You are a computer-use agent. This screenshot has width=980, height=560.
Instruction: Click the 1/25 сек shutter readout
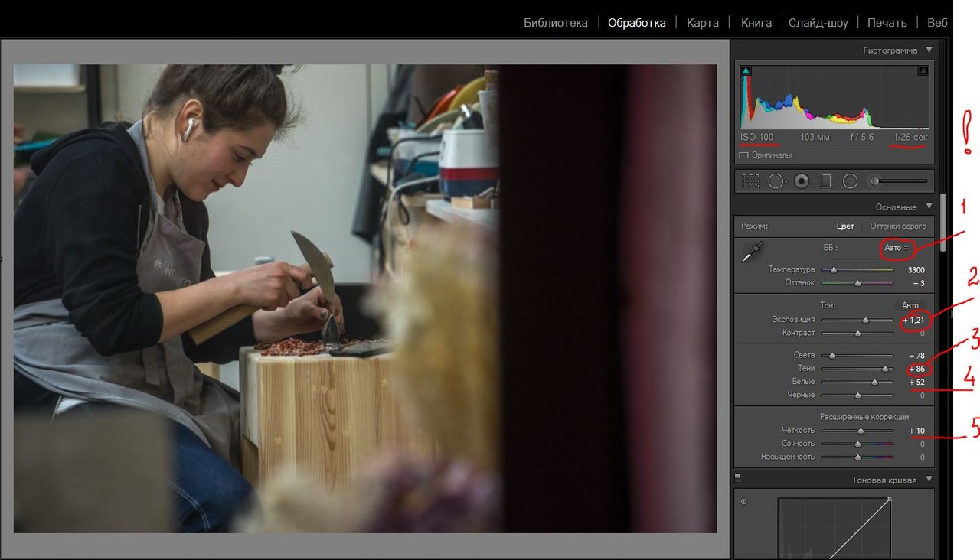tap(910, 137)
